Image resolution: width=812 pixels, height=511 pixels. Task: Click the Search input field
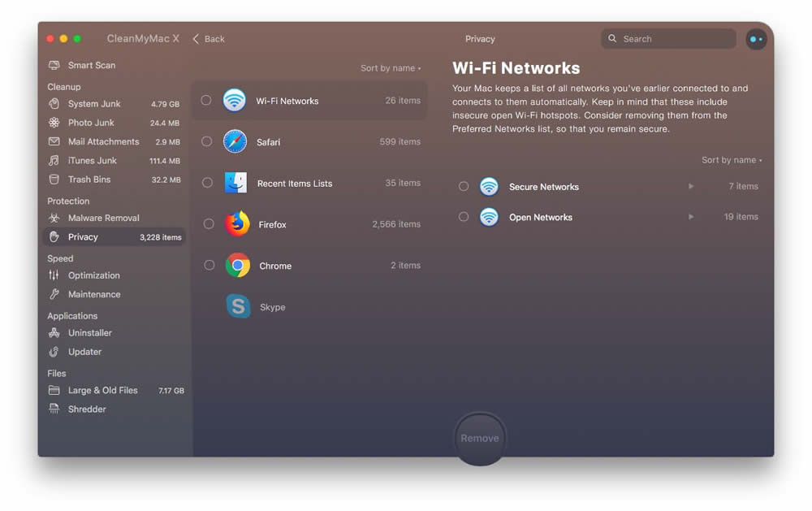point(674,39)
